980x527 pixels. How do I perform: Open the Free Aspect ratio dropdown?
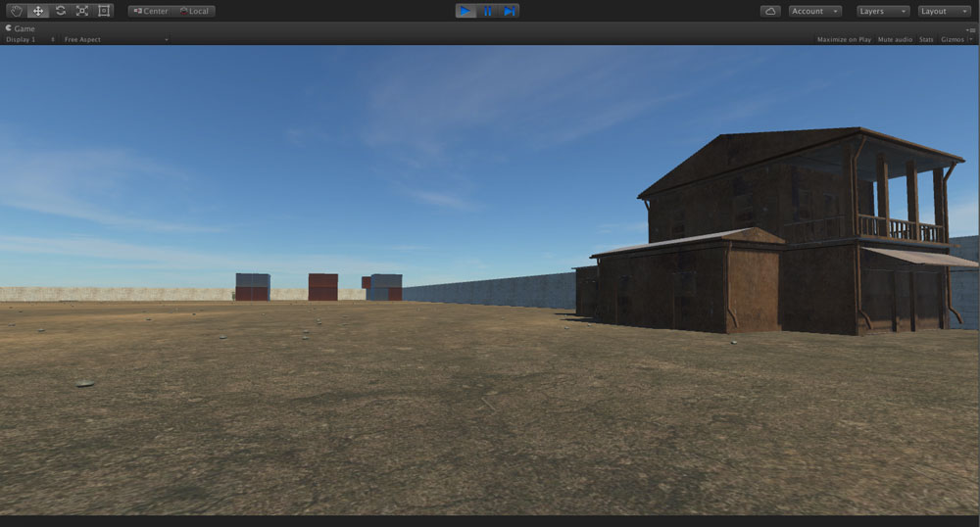coord(116,39)
